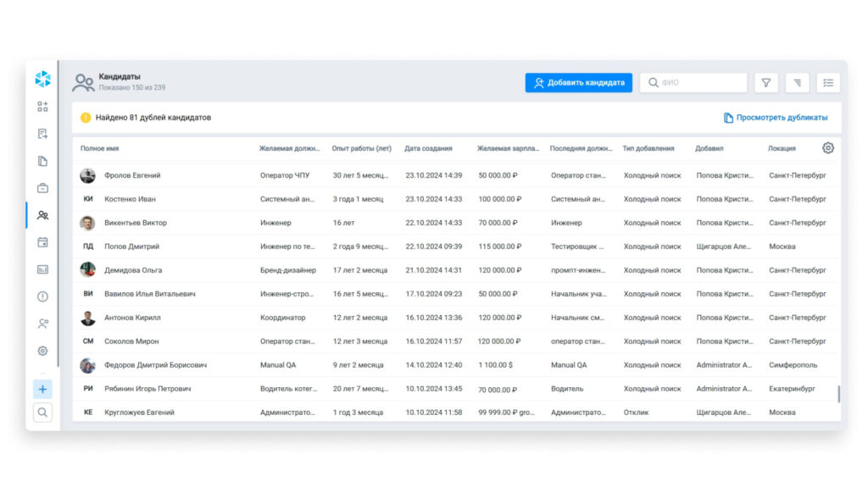The width and height of the screenshot is (868, 498).
Task: Open the checklist view button
Action: (828, 82)
